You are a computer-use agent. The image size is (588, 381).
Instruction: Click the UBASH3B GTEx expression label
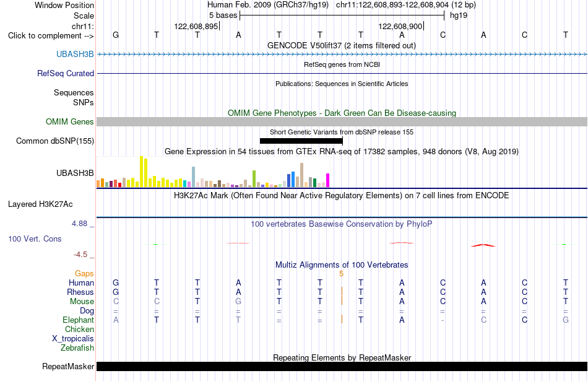[75, 173]
